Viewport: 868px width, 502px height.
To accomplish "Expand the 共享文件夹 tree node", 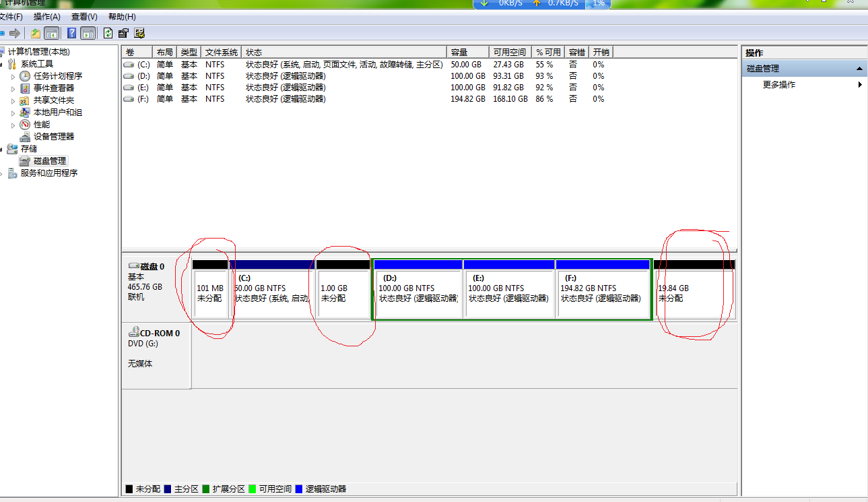I will click(x=13, y=100).
